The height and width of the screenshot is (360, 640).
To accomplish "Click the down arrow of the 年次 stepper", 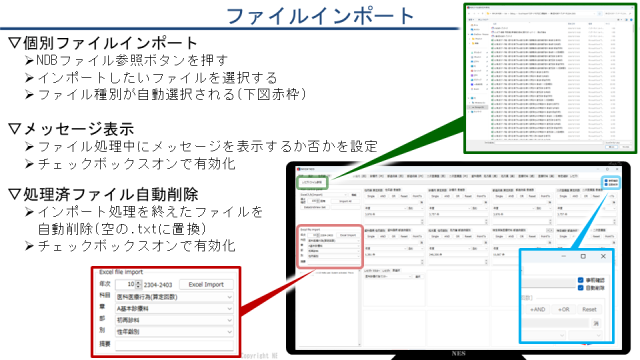I will tap(138, 286).
